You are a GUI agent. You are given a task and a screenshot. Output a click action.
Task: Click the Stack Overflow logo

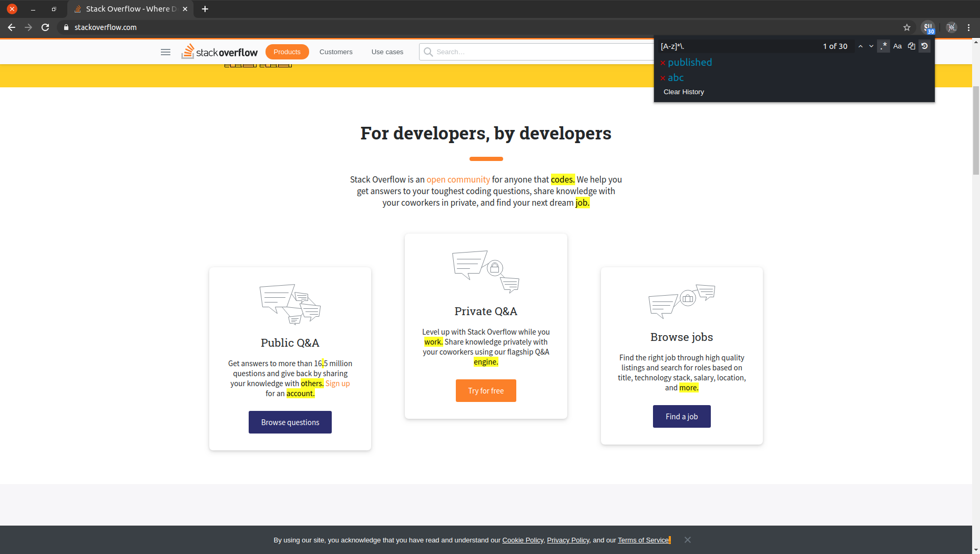point(220,52)
